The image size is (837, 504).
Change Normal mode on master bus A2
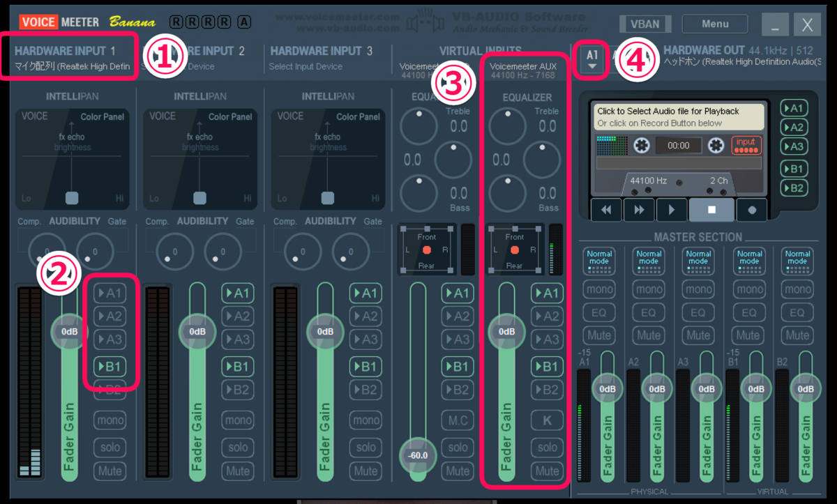[649, 261]
